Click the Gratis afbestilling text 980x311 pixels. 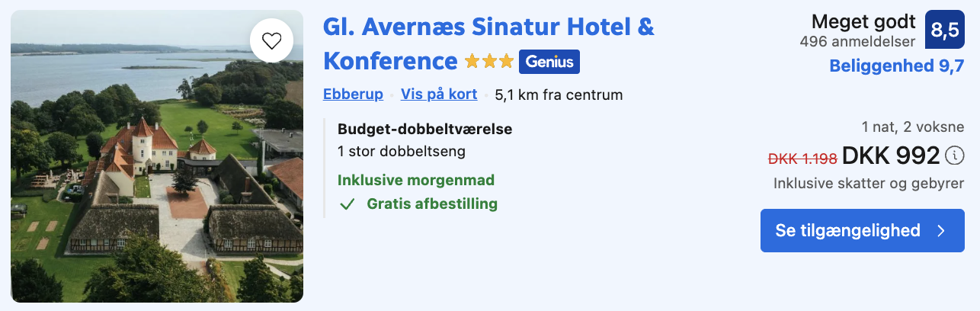pos(432,204)
